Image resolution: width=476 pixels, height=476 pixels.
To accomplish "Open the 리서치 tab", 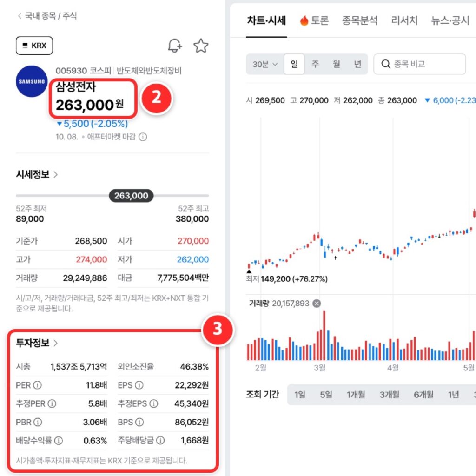I will (x=404, y=20).
